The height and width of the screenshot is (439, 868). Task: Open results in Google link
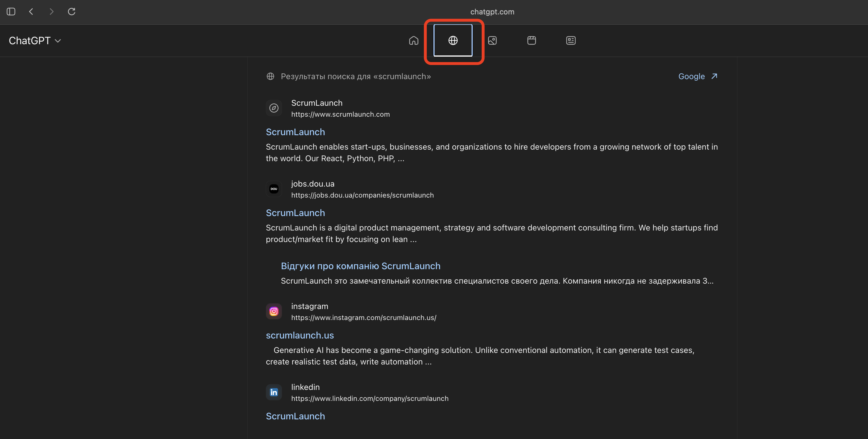(x=691, y=77)
